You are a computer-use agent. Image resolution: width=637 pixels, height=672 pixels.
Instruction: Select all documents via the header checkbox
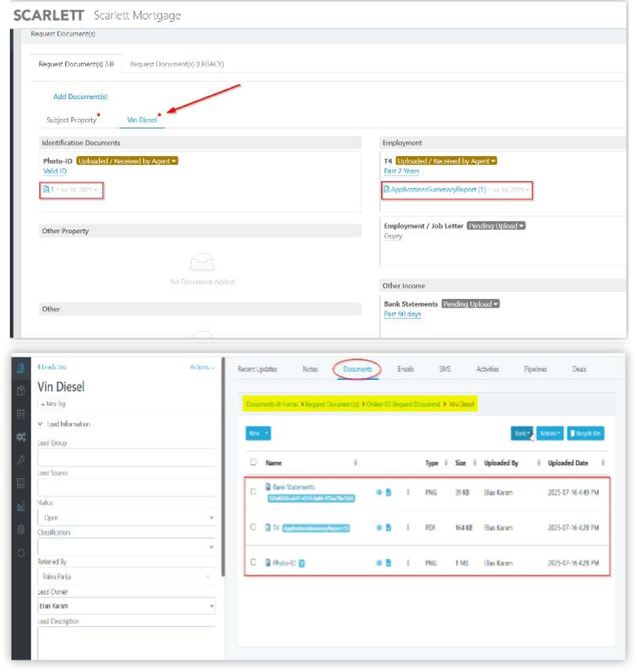click(253, 463)
